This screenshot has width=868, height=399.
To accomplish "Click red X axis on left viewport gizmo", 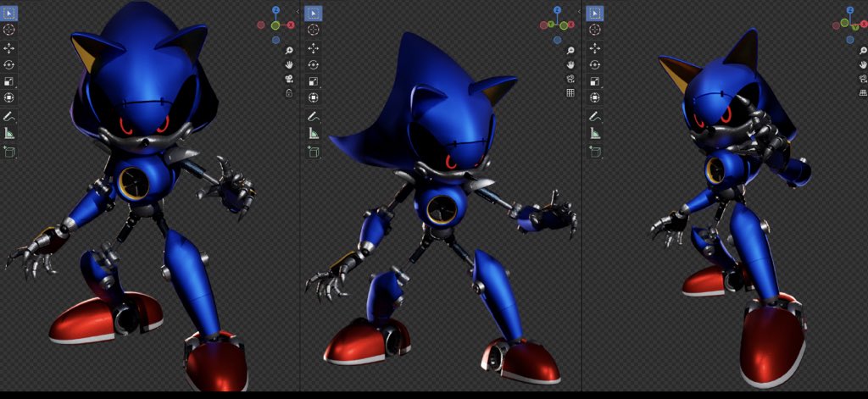I will coord(291,25).
